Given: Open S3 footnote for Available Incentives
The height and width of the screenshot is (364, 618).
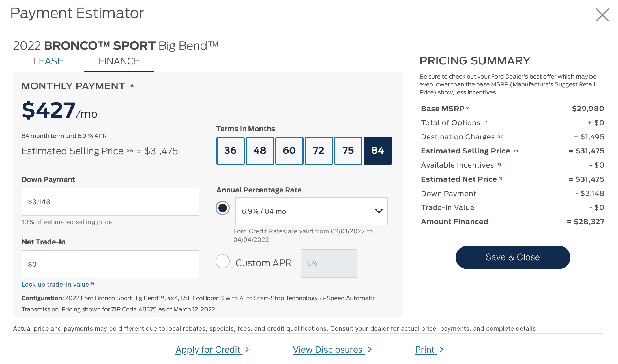Looking at the screenshot, I should pyautogui.click(x=499, y=165).
